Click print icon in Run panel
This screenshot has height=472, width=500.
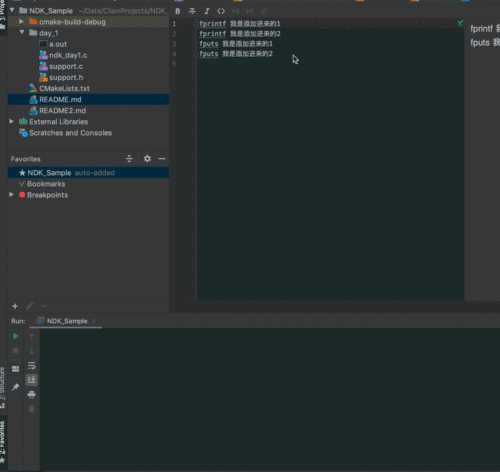(32, 395)
